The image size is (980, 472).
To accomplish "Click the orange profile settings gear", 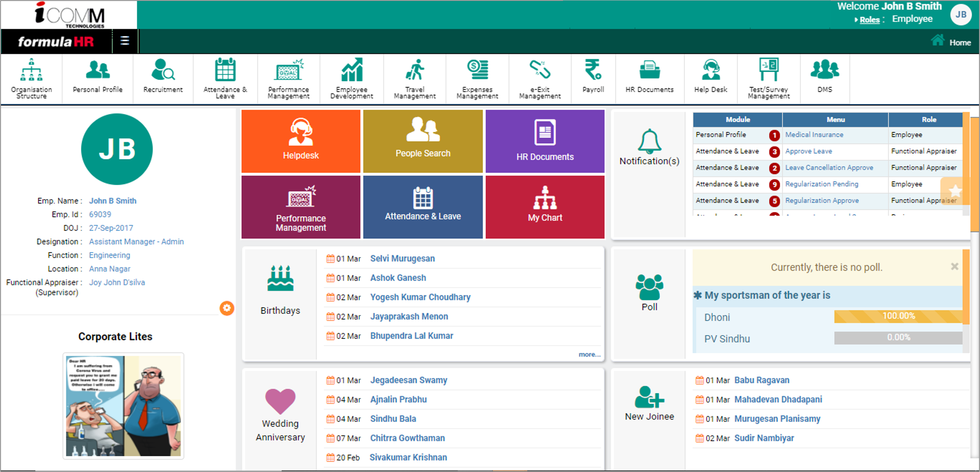I will coord(227,308).
